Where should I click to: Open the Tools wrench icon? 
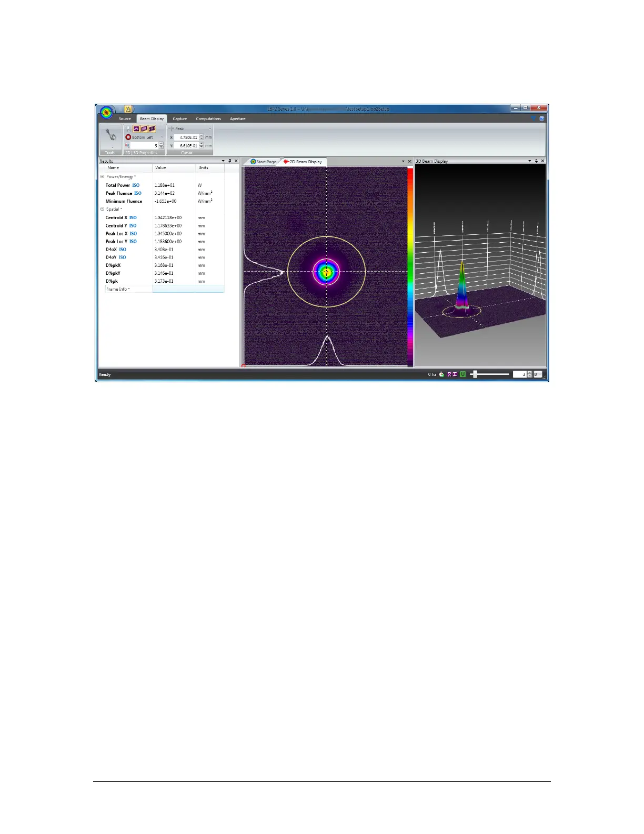coord(110,136)
